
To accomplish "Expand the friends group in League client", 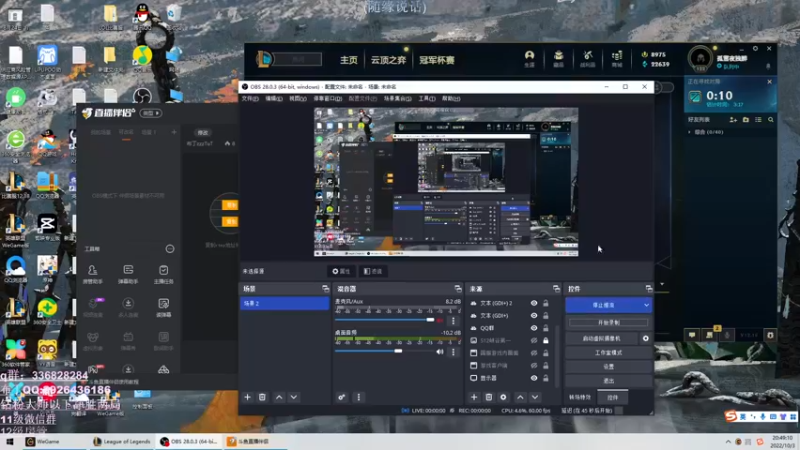I will tap(690, 132).
